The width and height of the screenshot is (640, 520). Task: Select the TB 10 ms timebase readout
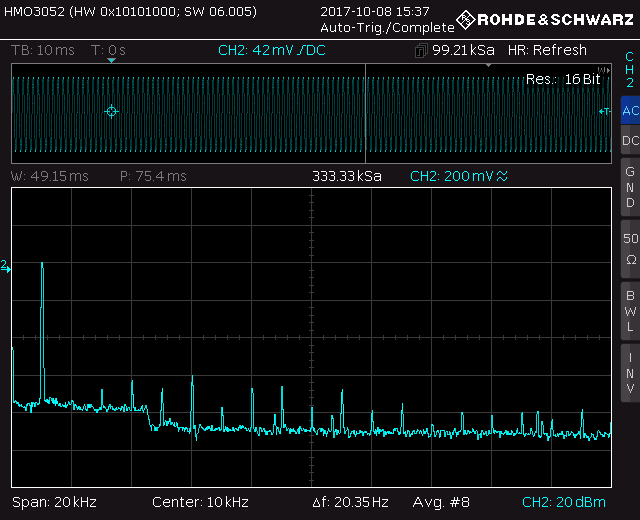pyautogui.click(x=44, y=50)
